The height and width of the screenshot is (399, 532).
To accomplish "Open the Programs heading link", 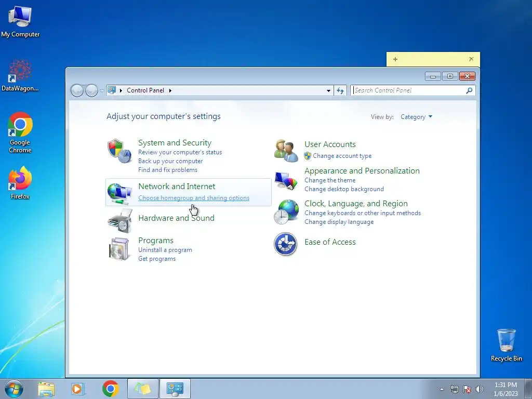I will click(x=156, y=240).
